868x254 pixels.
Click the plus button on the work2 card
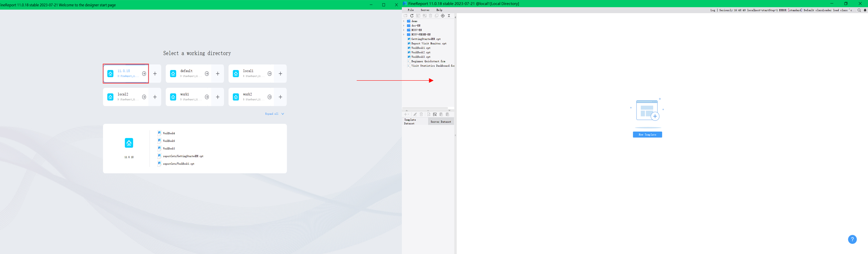tap(281, 97)
